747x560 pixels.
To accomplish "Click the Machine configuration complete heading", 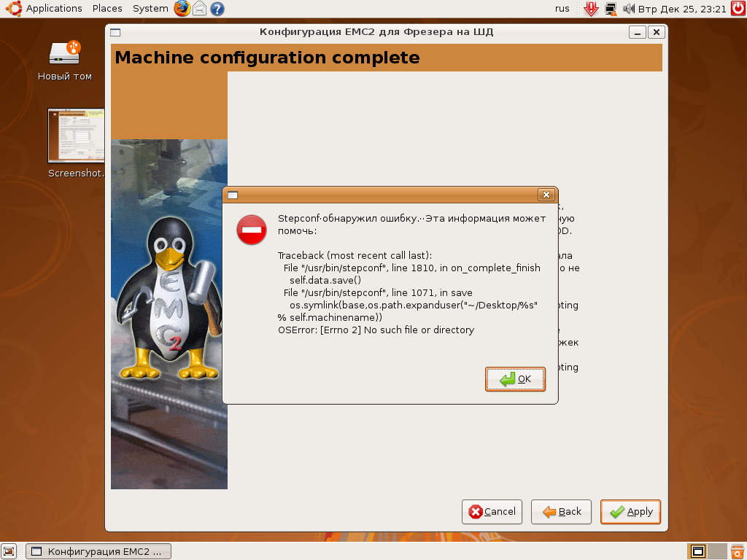I will (x=267, y=58).
